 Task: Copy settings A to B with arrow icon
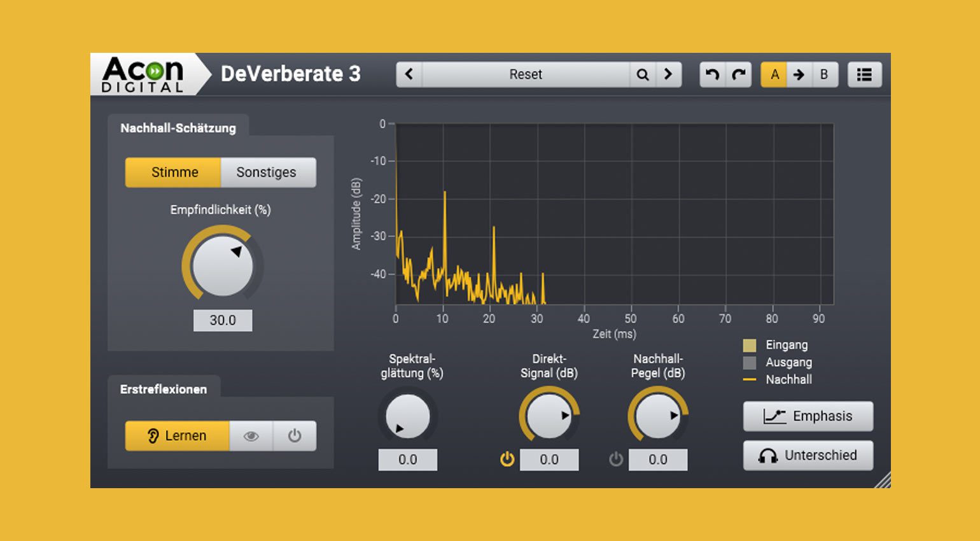point(799,74)
